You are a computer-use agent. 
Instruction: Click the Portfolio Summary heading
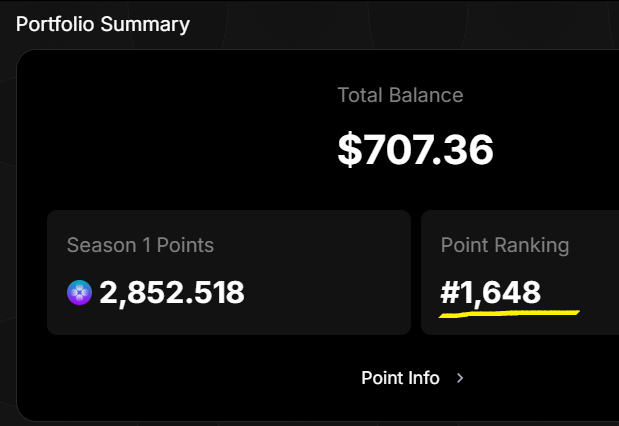click(x=103, y=24)
